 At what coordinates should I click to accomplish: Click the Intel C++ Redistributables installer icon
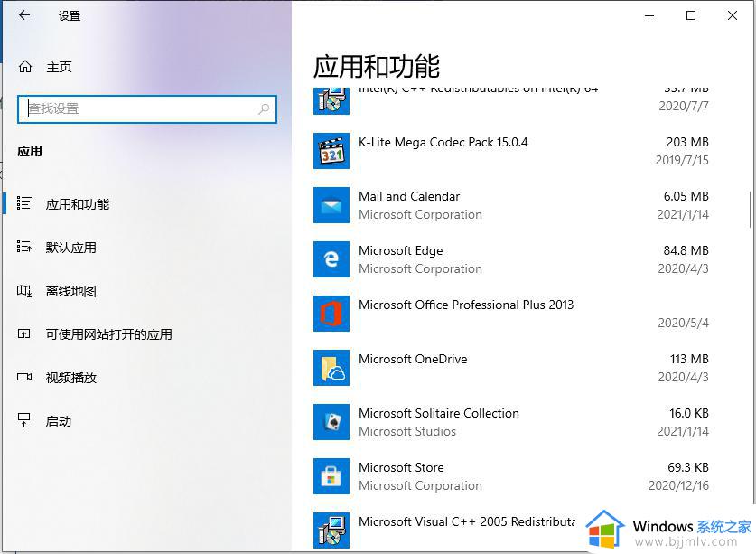[x=331, y=101]
